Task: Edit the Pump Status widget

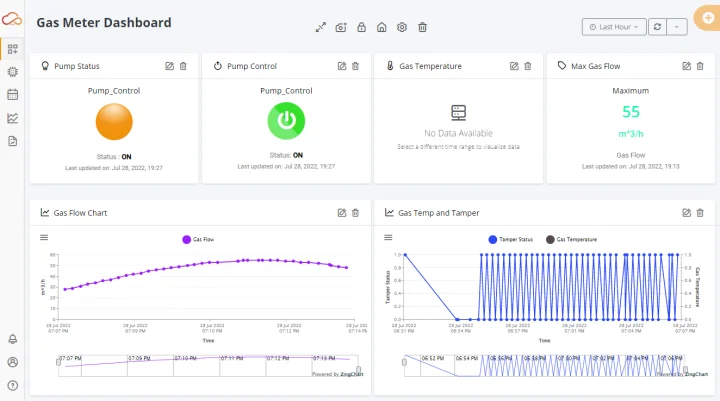Action: [169, 66]
